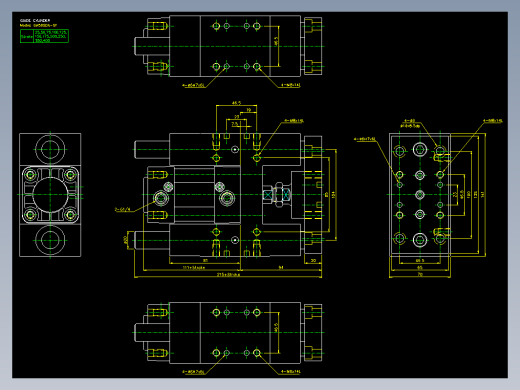Select the 94 dimension below center view
Viewport: 520px width, 390px height.
(x=281, y=267)
